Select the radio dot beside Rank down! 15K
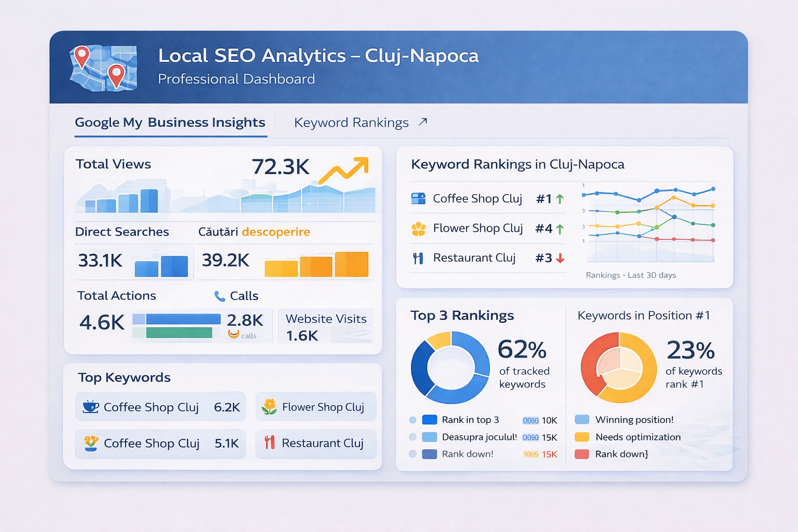Viewport: 798px width, 532px height. [413, 454]
